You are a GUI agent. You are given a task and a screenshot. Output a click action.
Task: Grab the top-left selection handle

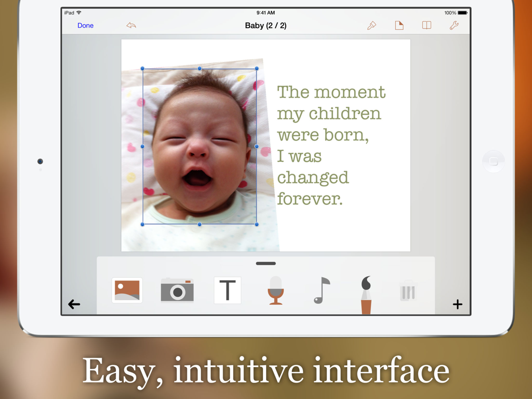point(143,68)
